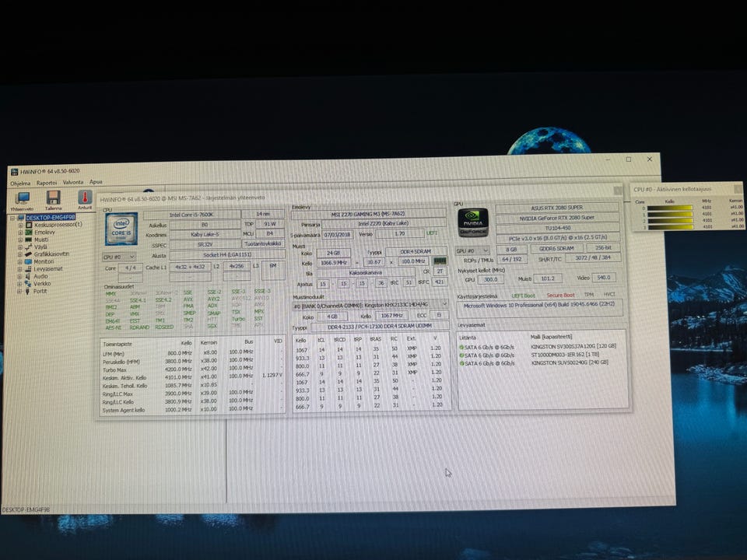747x560 pixels.
Task: Expand the Levyasemat tree branch
Action: [x=20, y=270]
